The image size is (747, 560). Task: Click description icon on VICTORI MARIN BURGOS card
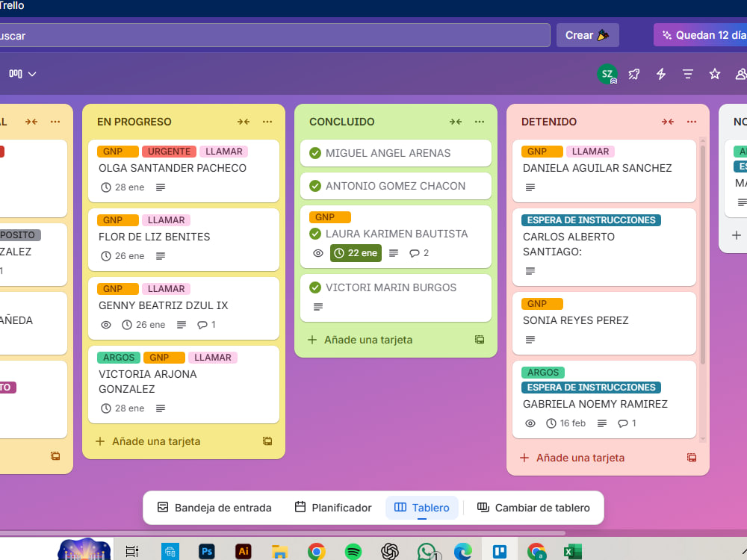click(318, 307)
